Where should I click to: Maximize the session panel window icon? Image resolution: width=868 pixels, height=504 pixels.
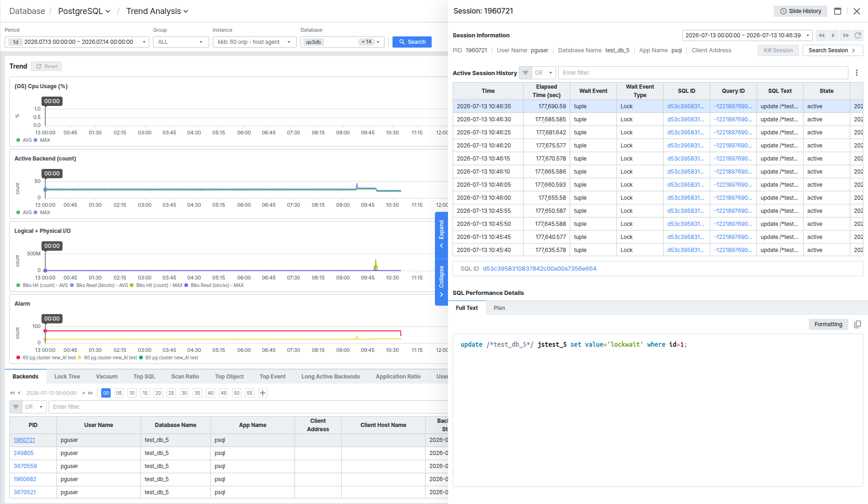coord(838,11)
